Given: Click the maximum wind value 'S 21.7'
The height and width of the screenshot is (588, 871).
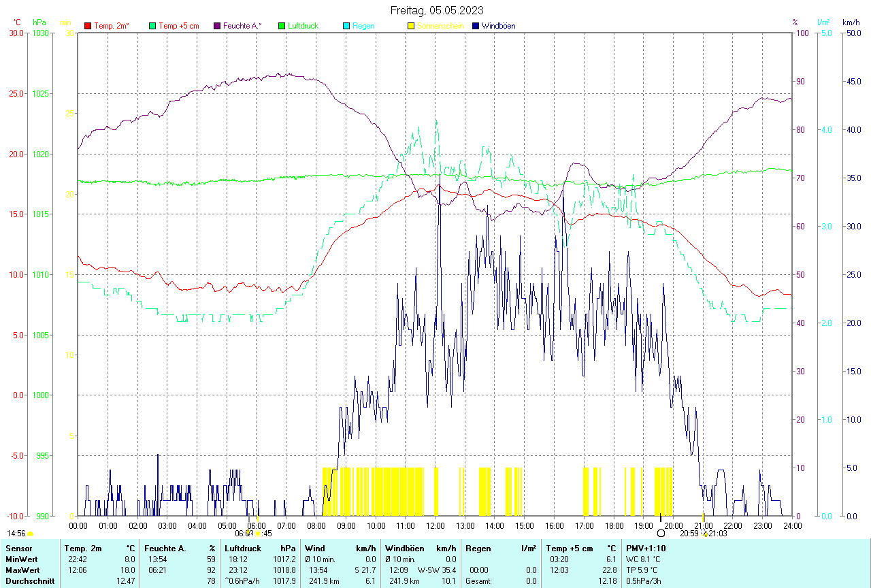Looking at the screenshot, I should coord(365,570).
